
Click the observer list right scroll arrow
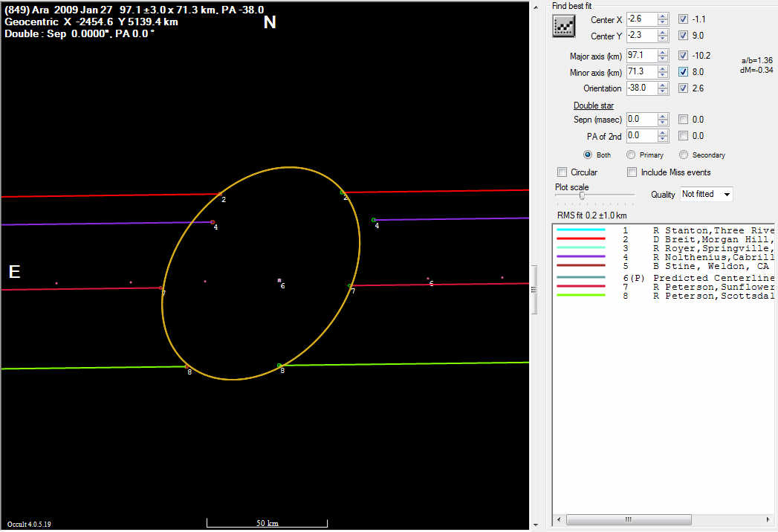point(769,519)
